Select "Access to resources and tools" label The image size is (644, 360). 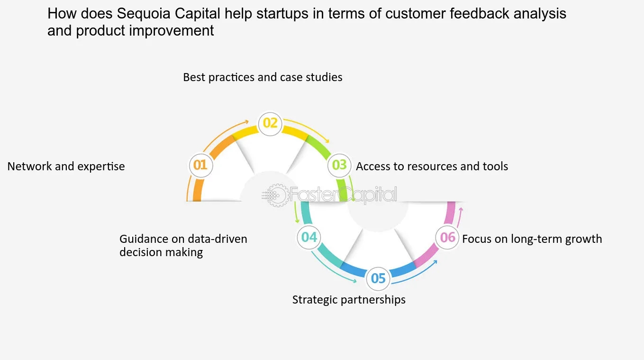(432, 166)
